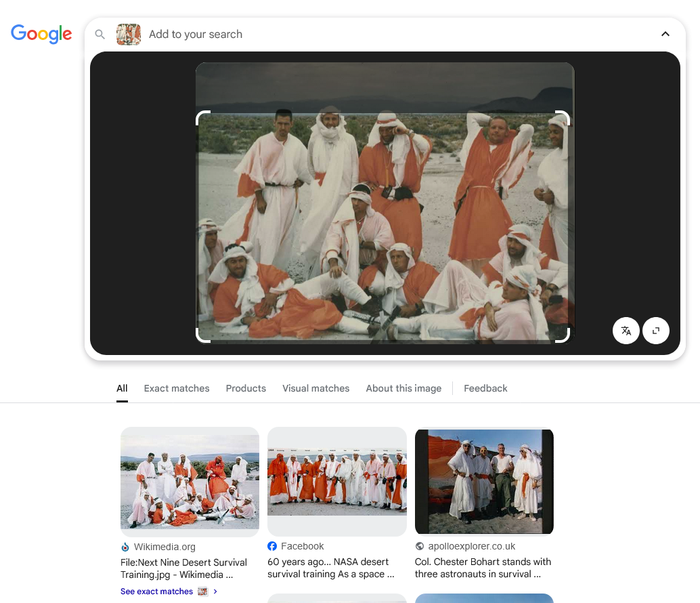Click the expand image fullscreen icon
The width and height of the screenshot is (700, 603).
pos(656,331)
